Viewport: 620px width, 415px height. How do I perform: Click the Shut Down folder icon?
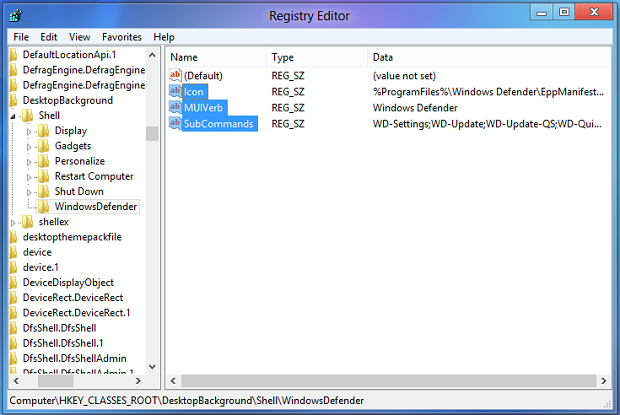coord(44,192)
